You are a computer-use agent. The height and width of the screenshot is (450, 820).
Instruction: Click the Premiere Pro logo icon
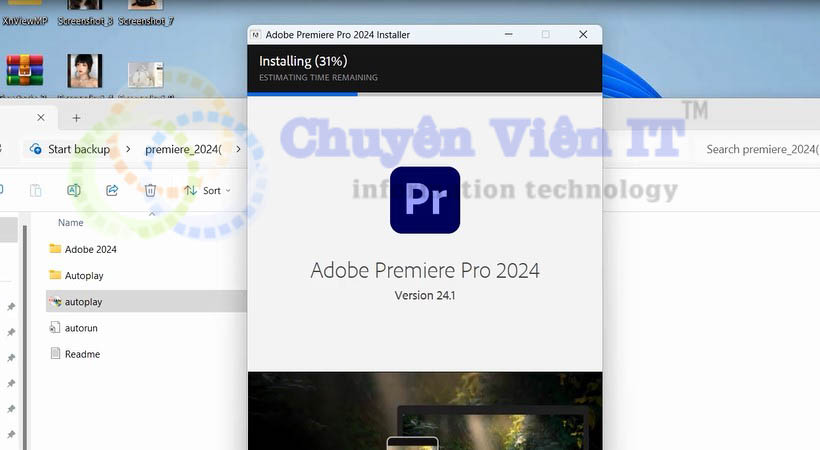pos(424,200)
